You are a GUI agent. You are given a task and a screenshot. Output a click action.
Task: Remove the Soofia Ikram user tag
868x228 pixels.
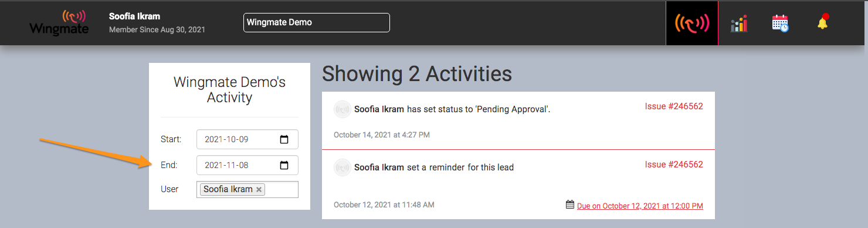[259, 190]
